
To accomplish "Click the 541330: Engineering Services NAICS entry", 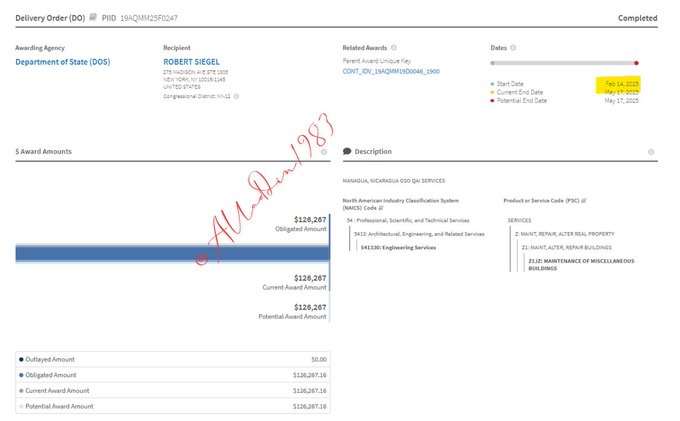I will click(x=399, y=247).
